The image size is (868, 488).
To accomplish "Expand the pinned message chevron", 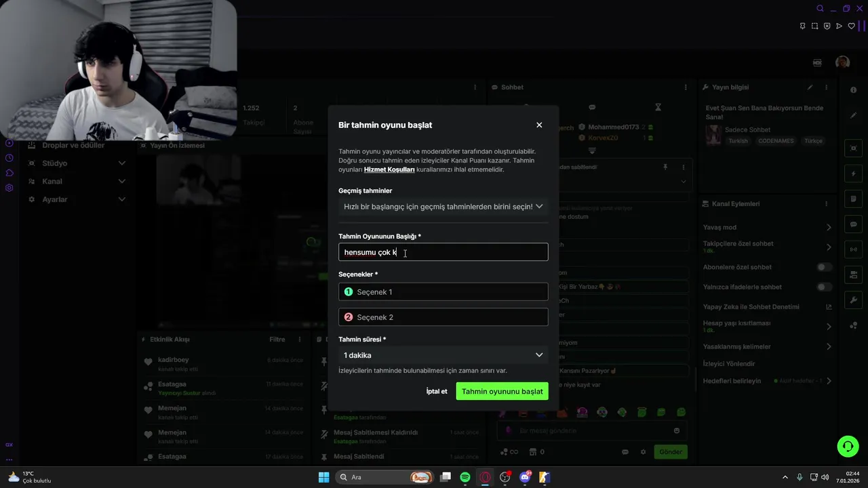I will point(683,182).
